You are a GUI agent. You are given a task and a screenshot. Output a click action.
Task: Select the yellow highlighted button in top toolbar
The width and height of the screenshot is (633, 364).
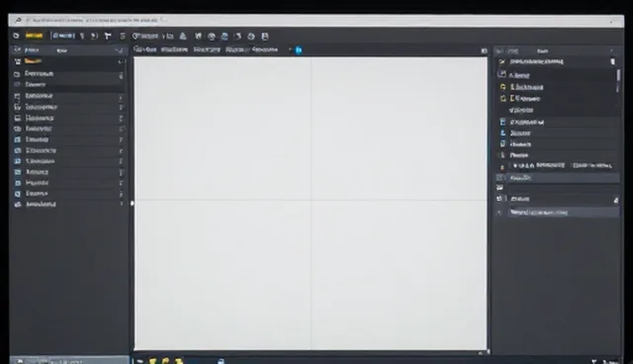[34, 36]
